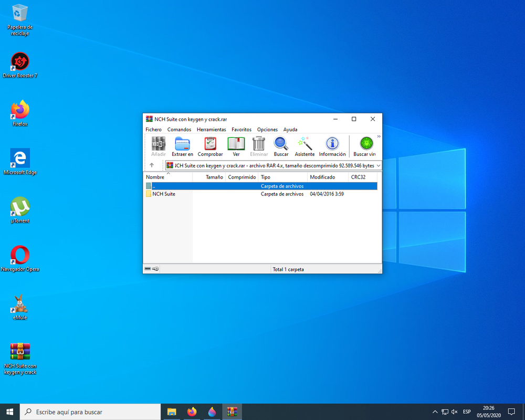Go up one folder level arrow
The width and height of the screenshot is (525, 420).
tap(152, 165)
